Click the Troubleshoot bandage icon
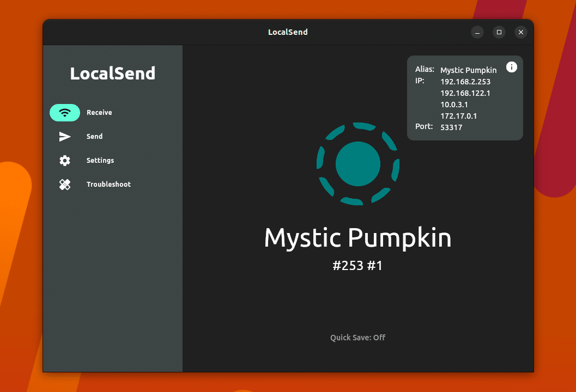 point(65,184)
